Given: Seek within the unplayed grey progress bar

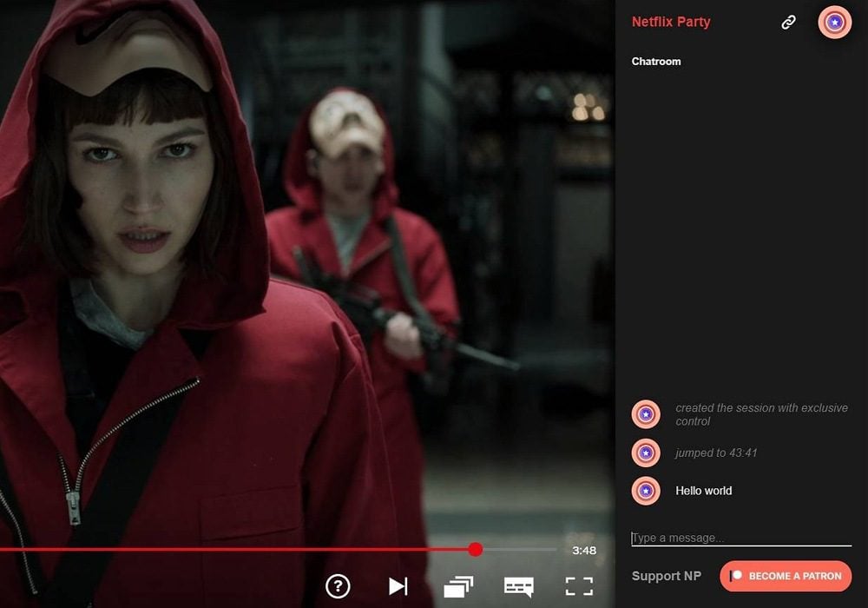Looking at the screenshot, I should coord(519,549).
